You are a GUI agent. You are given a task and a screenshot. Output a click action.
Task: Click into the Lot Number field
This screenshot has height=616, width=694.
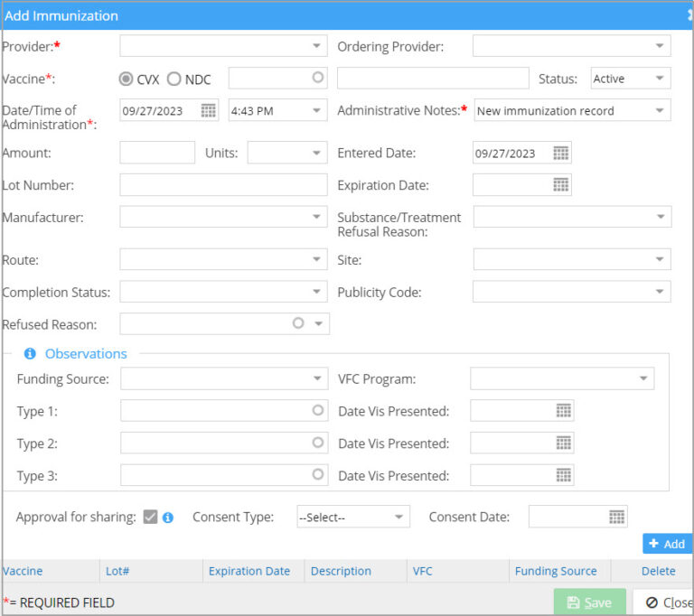click(223, 185)
